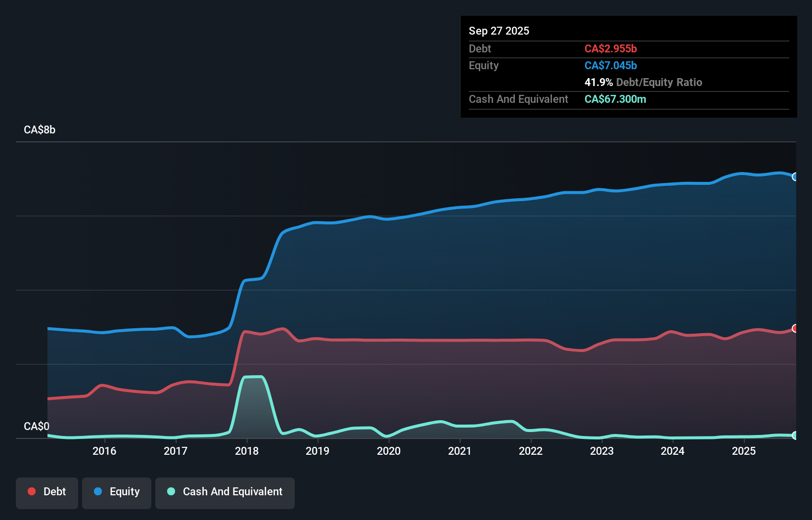812x520 pixels.
Task: Toggle Cash And Equivalent legend button
Action: [x=225, y=493]
